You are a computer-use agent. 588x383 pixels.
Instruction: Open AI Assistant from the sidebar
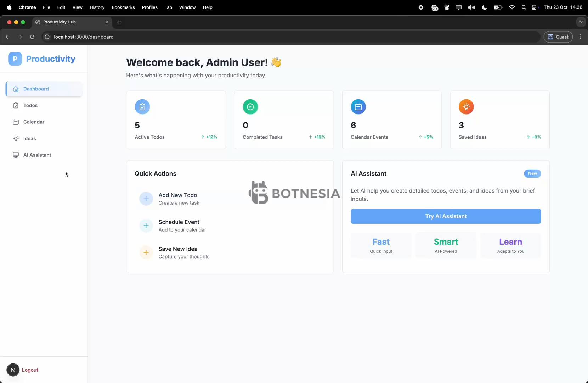[44, 155]
